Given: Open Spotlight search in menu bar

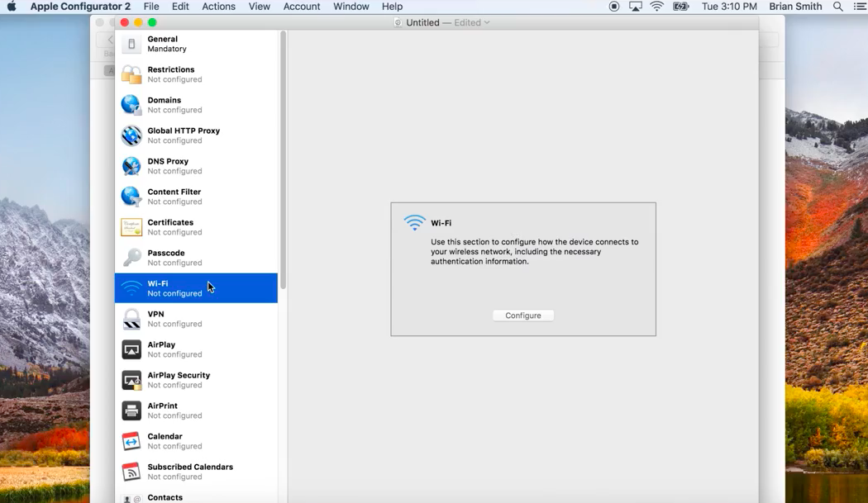Looking at the screenshot, I should (838, 7).
